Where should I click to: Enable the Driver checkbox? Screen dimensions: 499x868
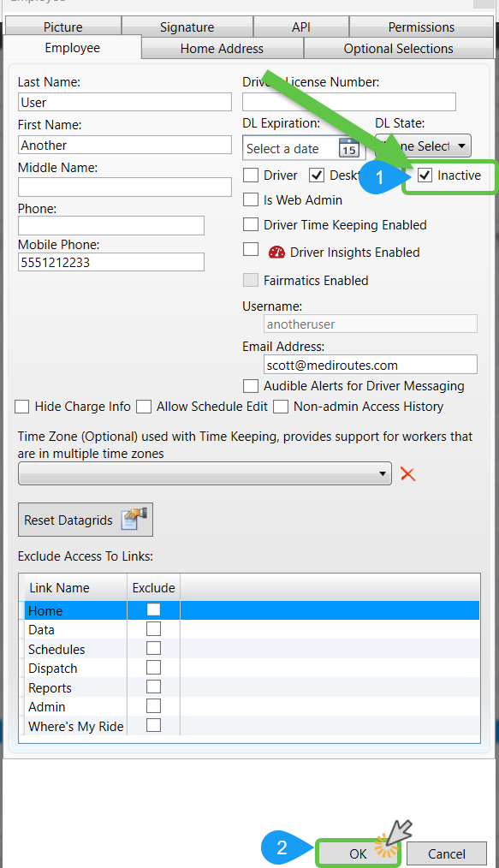click(251, 175)
